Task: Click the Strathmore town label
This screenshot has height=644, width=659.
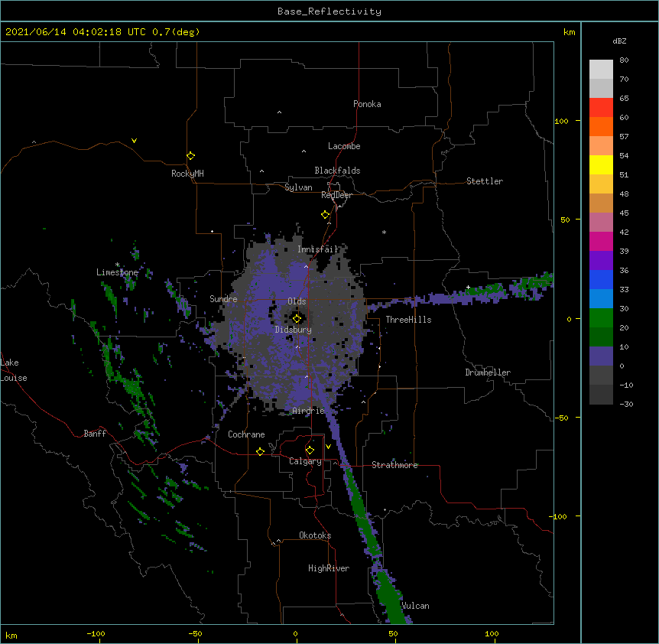Action: pyautogui.click(x=394, y=465)
